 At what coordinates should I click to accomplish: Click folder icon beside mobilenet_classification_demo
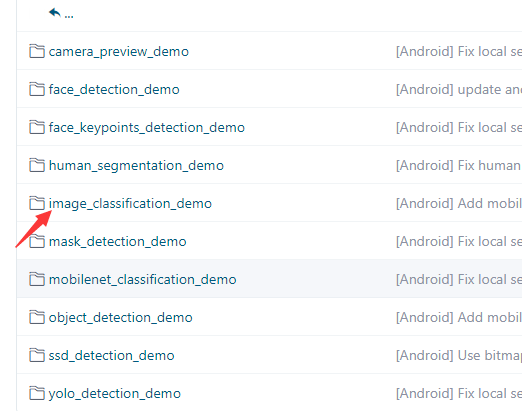click(x=37, y=279)
